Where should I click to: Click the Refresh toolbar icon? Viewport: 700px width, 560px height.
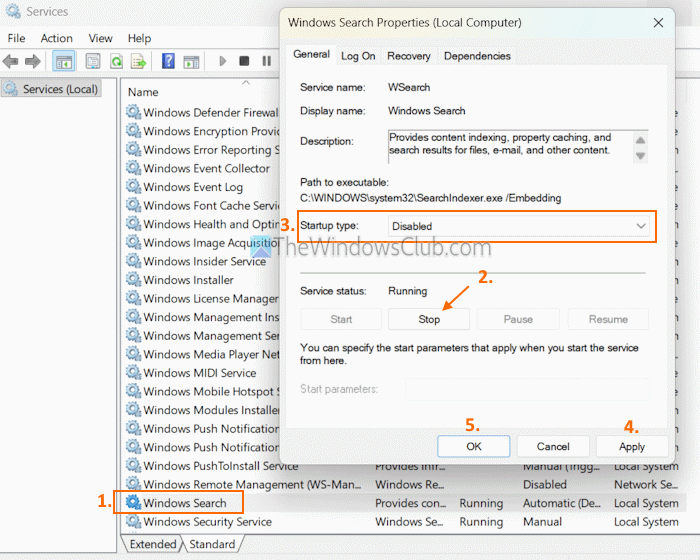click(x=117, y=61)
